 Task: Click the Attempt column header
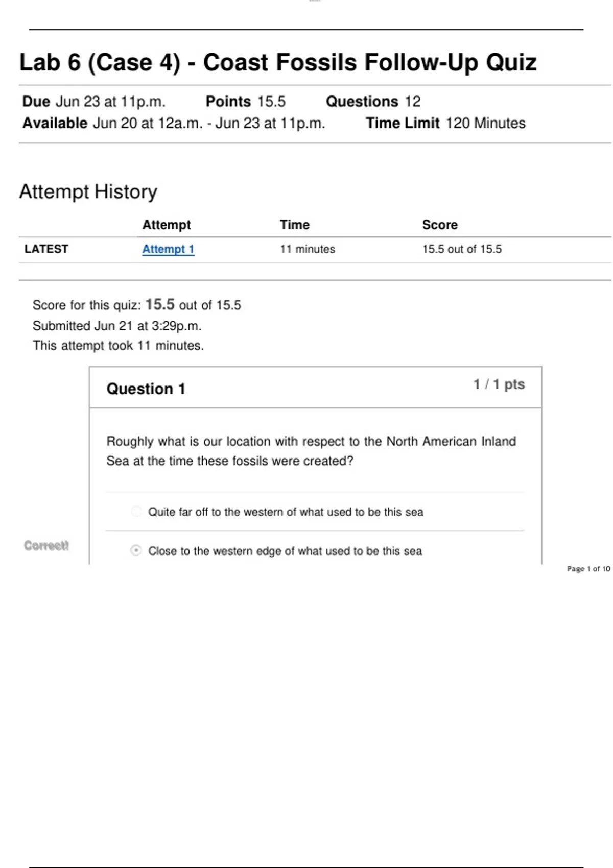tap(167, 225)
